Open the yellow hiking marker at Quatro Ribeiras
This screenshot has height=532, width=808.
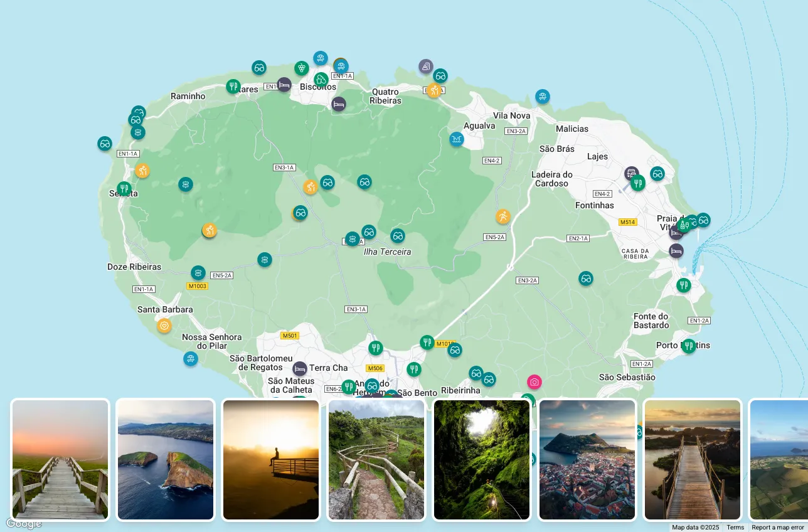tap(434, 90)
